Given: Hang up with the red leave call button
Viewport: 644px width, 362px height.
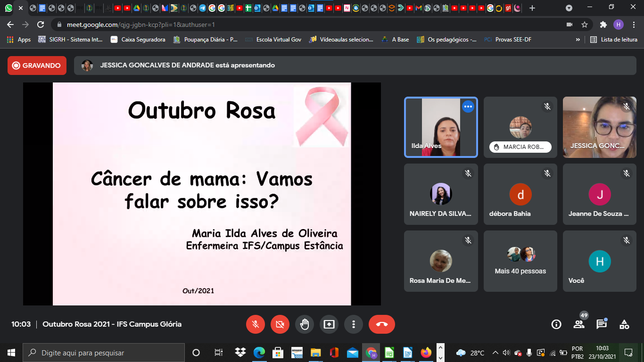Looking at the screenshot, I should click(382, 324).
